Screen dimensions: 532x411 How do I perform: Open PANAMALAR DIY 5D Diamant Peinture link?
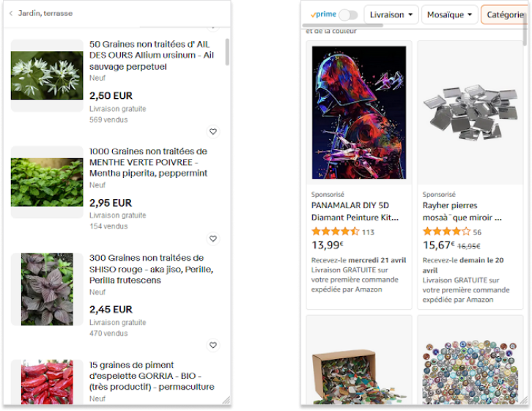(355, 211)
